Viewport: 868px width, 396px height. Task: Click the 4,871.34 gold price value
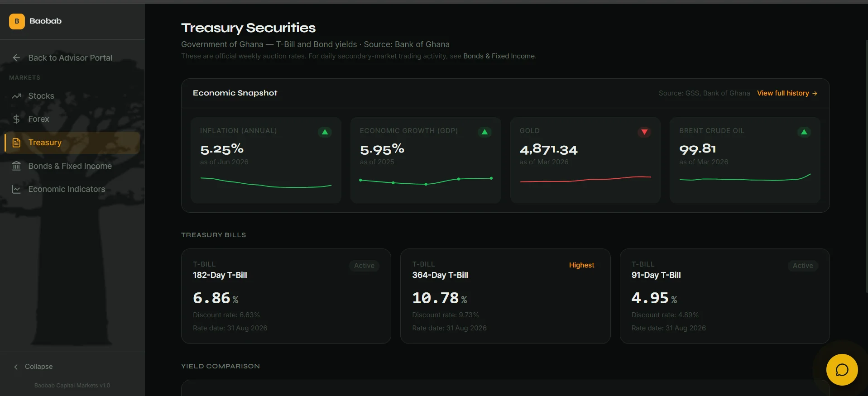pos(548,149)
